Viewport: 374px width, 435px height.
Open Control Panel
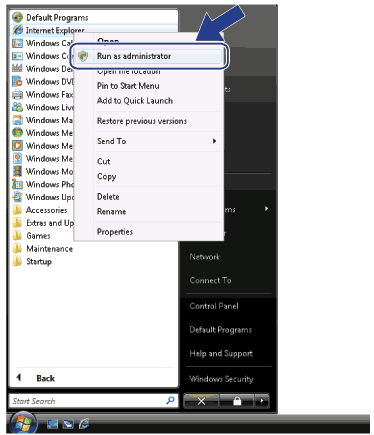click(214, 306)
